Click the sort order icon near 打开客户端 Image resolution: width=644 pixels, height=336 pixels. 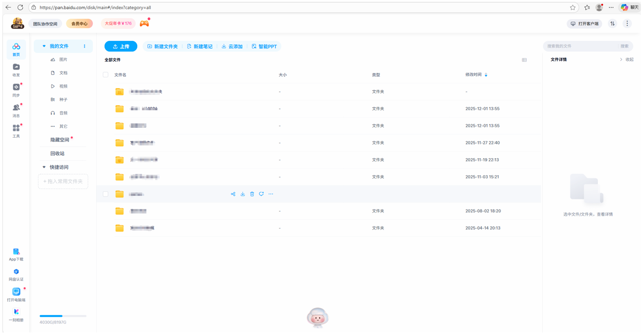coord(612,23)
